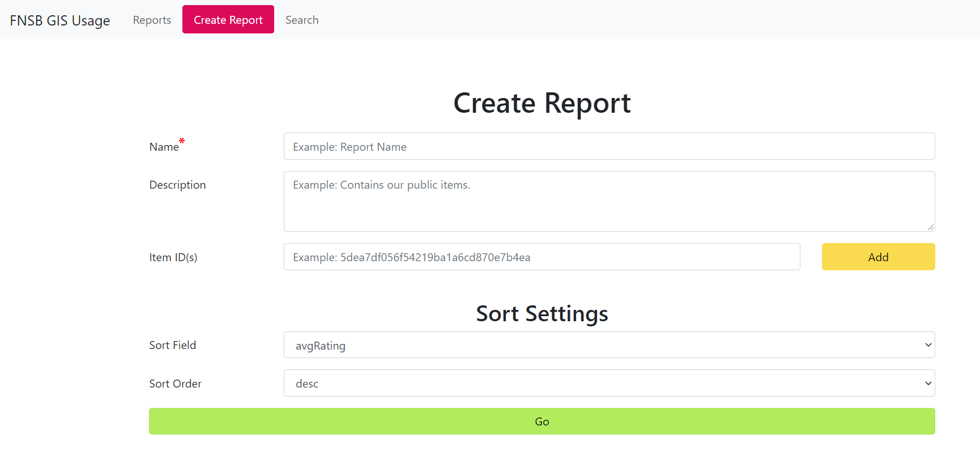Click the Sort Field label
This screenshot has height=464, width=980.
173,345
